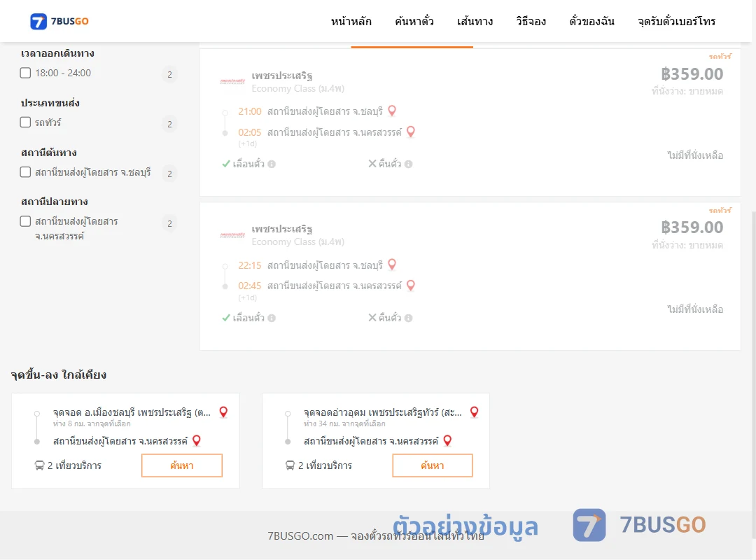Enable destination station จ.นครสวรรค์ filter checkbox
The width and height of the screenshot is (756, 560).
(x=26, y=221)
